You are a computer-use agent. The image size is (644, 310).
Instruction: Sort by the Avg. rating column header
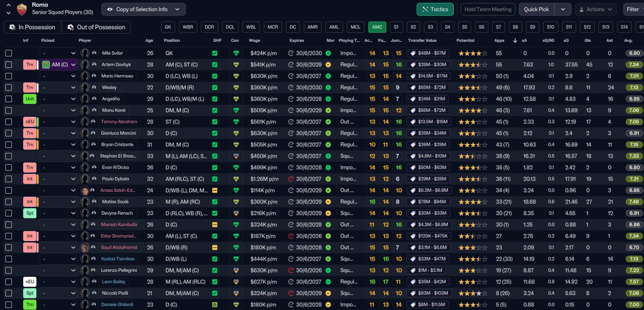[x=628, y=40]
